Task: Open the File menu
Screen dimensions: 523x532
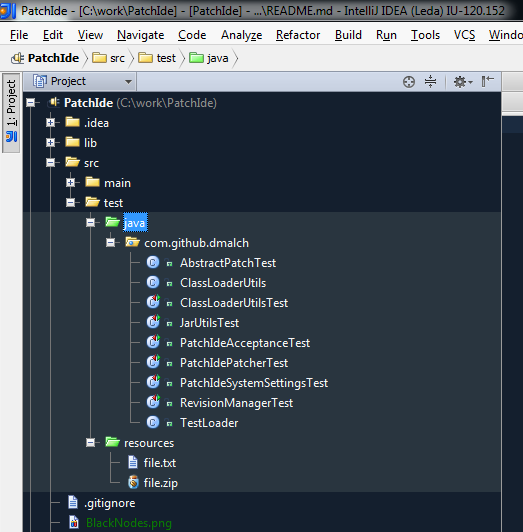Action: (x=19, y=35)
